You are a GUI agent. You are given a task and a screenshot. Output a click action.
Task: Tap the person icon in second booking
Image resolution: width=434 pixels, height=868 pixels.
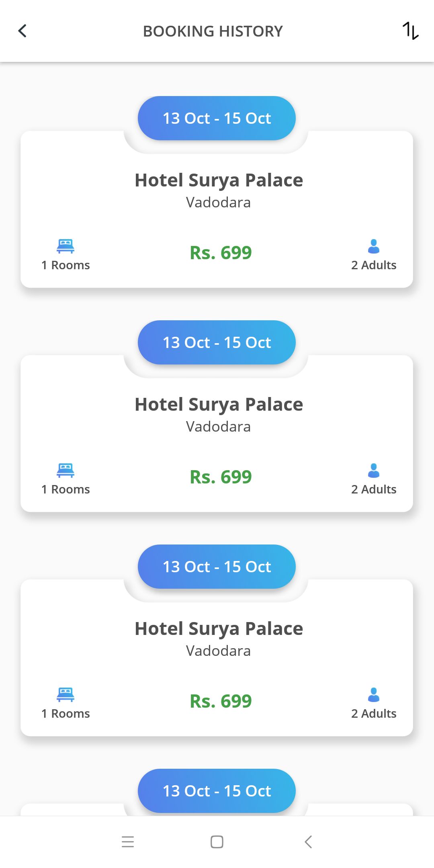click(x=374, y=470)
